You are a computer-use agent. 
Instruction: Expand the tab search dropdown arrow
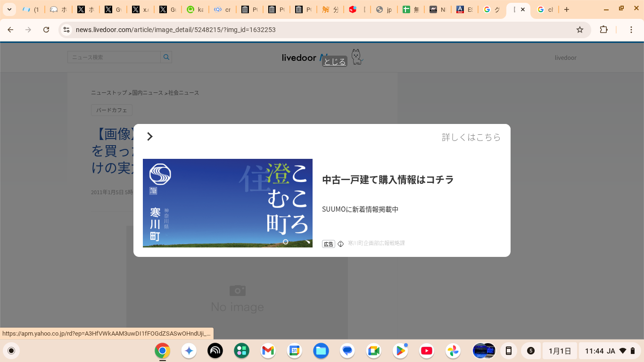[x=9, y=9]
